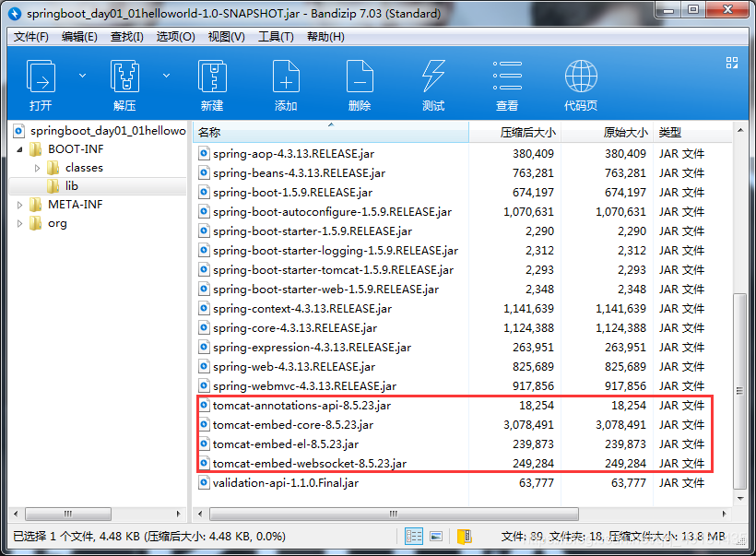Click the Add files (添加) icon
Screen dimensions: 756x556
click(x=286, y=77)
